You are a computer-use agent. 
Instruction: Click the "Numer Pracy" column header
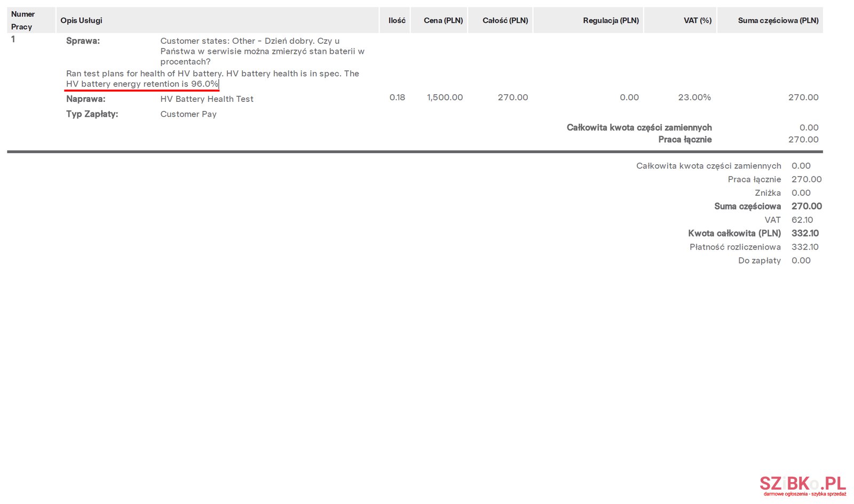[x=22, y=20]
